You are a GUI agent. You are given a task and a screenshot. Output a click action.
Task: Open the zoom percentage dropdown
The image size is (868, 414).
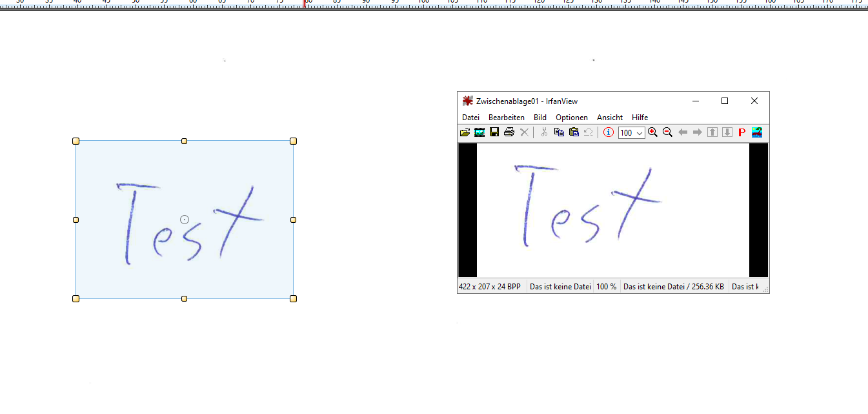(x=640, y=132)
